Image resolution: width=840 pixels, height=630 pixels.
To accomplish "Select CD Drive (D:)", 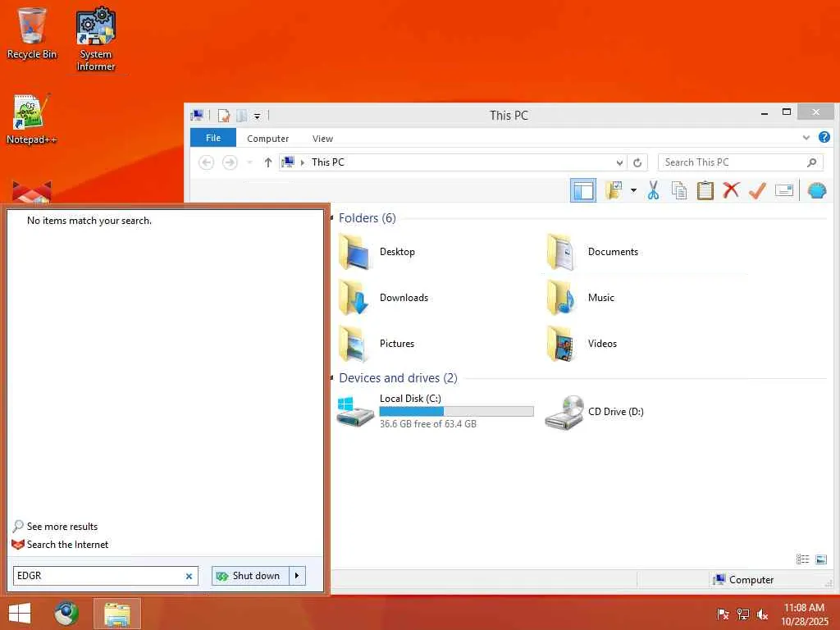I will coord(594,412).
